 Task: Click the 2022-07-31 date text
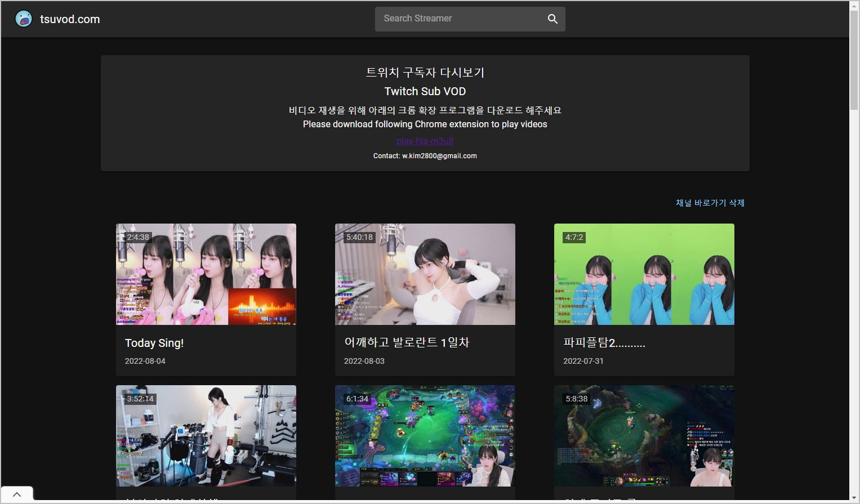583,361
